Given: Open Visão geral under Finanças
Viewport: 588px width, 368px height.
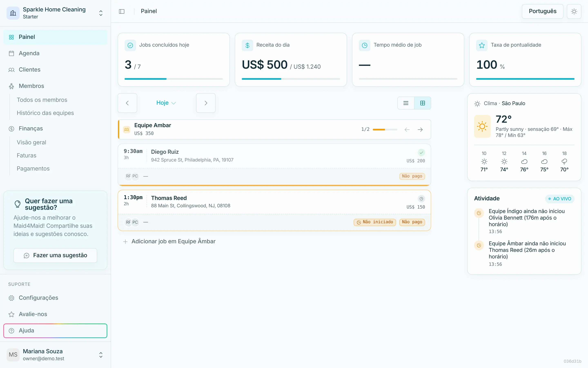Looking at the screenshot, I should [x=31, y=142].
